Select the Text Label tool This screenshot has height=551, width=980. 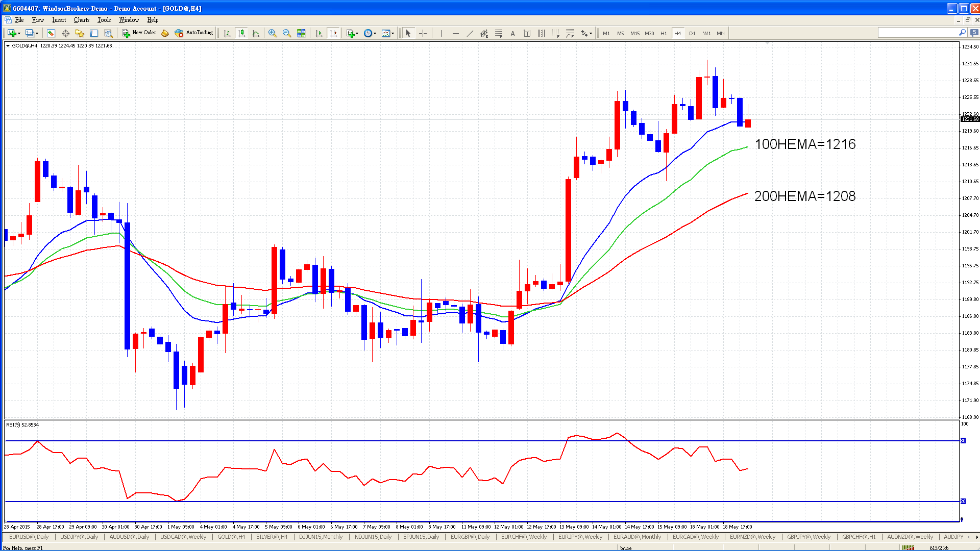point(527,33)
